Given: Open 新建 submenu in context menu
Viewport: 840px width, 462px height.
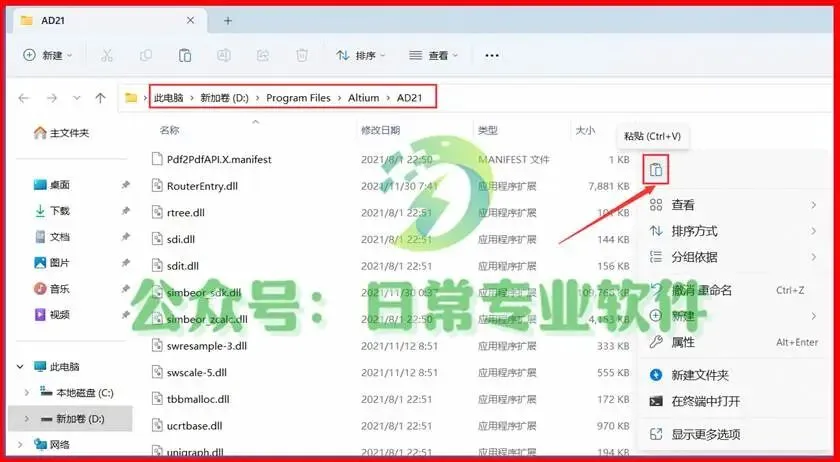Looking at the screenshot, I should point(733,316).
